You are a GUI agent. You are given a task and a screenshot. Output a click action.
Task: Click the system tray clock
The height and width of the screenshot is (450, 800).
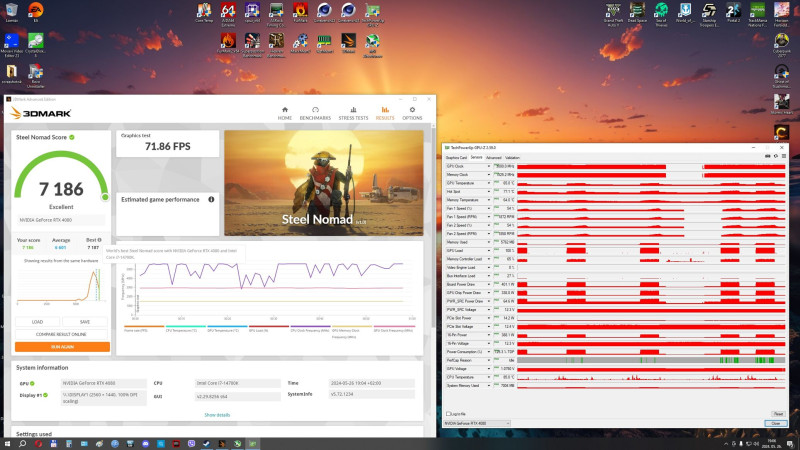[x=771, y=444]
